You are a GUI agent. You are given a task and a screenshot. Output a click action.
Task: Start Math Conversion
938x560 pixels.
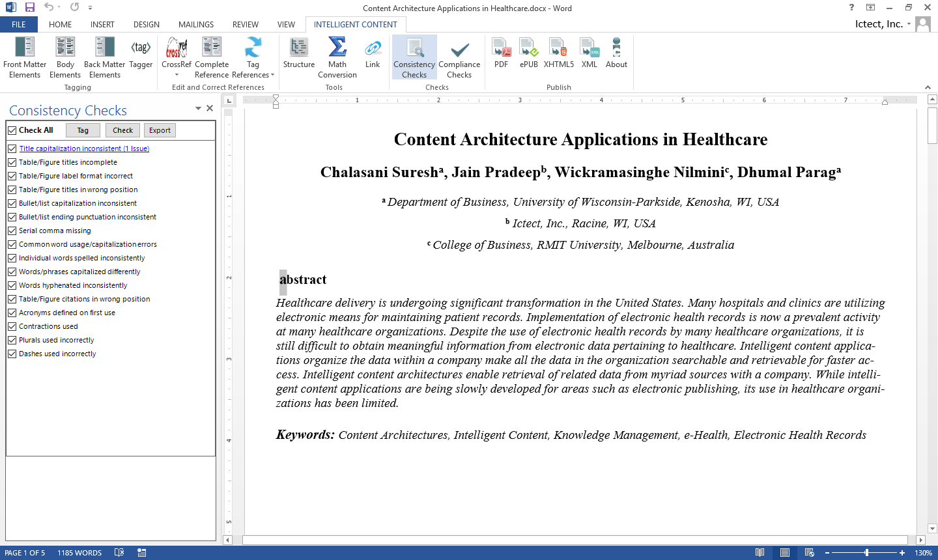point(337,57)
